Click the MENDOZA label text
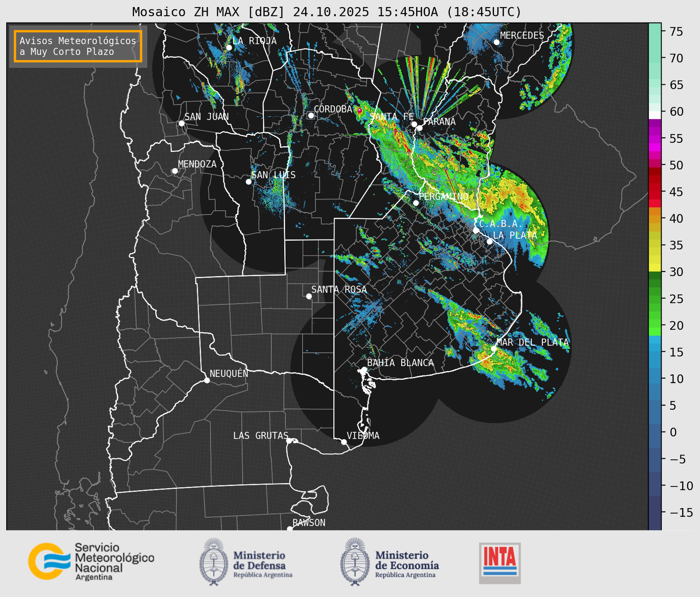 198,164
